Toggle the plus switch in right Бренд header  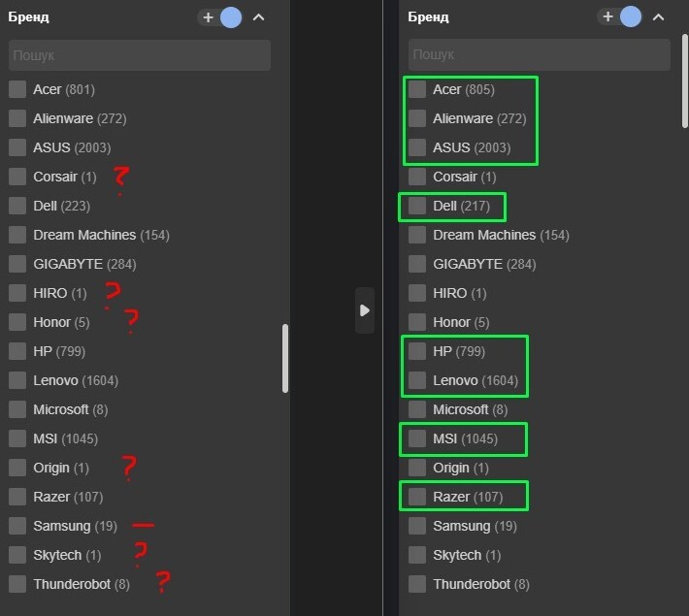coord(619,17)
